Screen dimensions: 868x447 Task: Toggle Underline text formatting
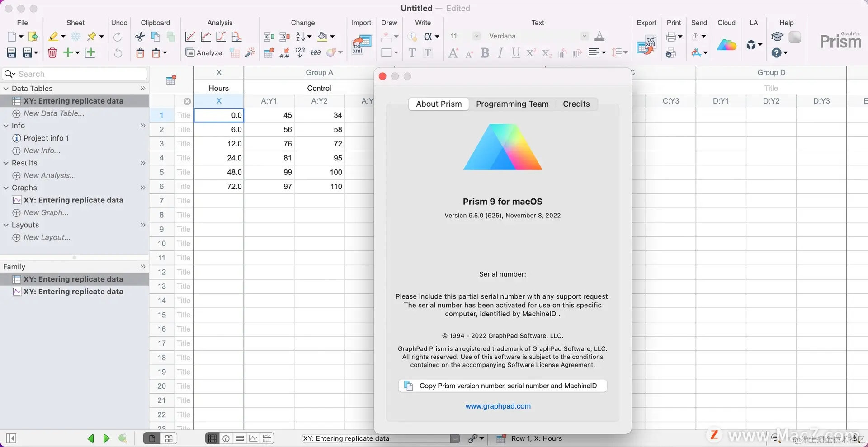pos(516,53)
